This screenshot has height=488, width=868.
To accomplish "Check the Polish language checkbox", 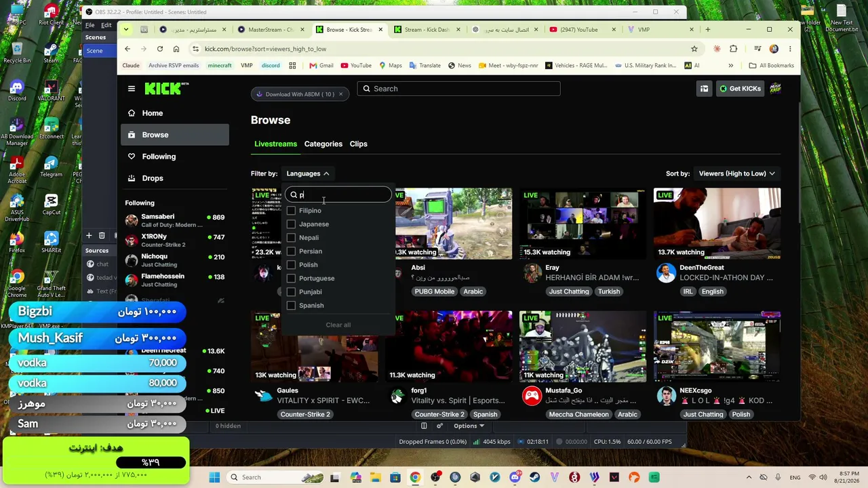I will pos(291,265).
